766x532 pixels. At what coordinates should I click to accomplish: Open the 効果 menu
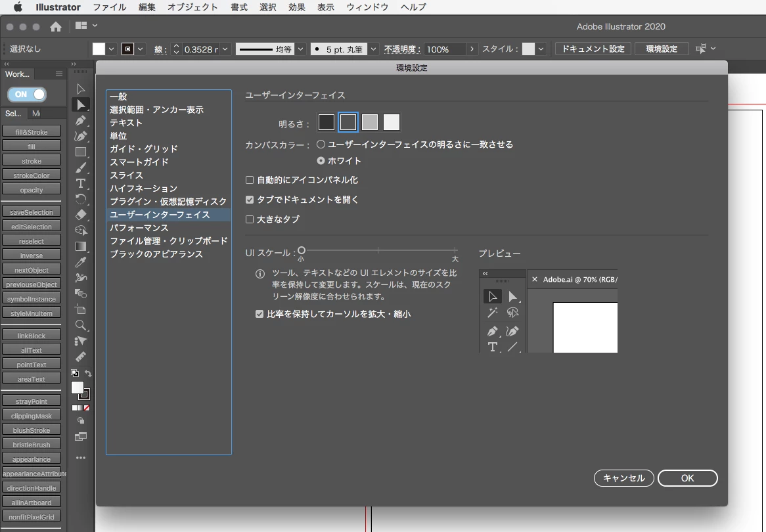296,7
